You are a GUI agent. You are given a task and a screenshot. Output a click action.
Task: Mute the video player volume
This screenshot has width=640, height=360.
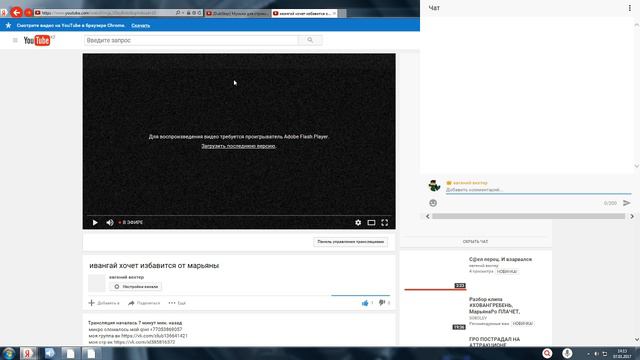pyautogui.click(x=109, y=222)
